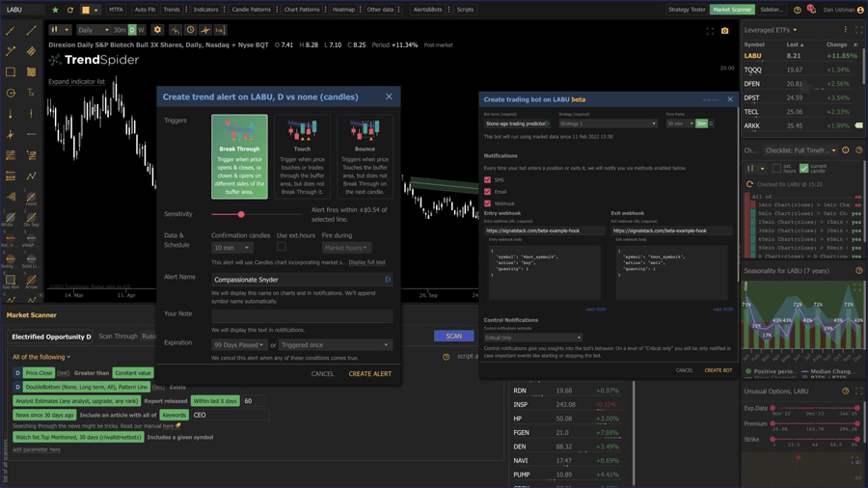Open the Heatmap menu
The width and height of the screenshot is (868, 488).
click(x=343, y=10)
